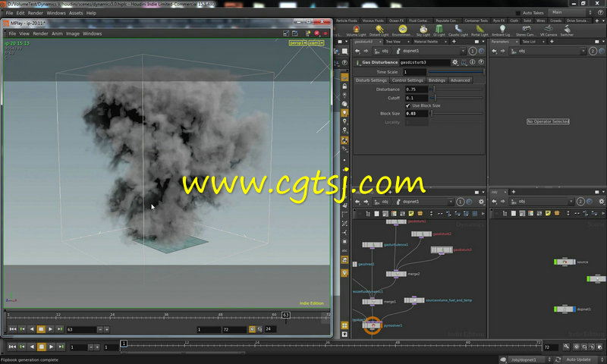Open the Render menu in Houdini menu bar
The width and height of the screenshot is (607, 364).
[x=35, y=13]
